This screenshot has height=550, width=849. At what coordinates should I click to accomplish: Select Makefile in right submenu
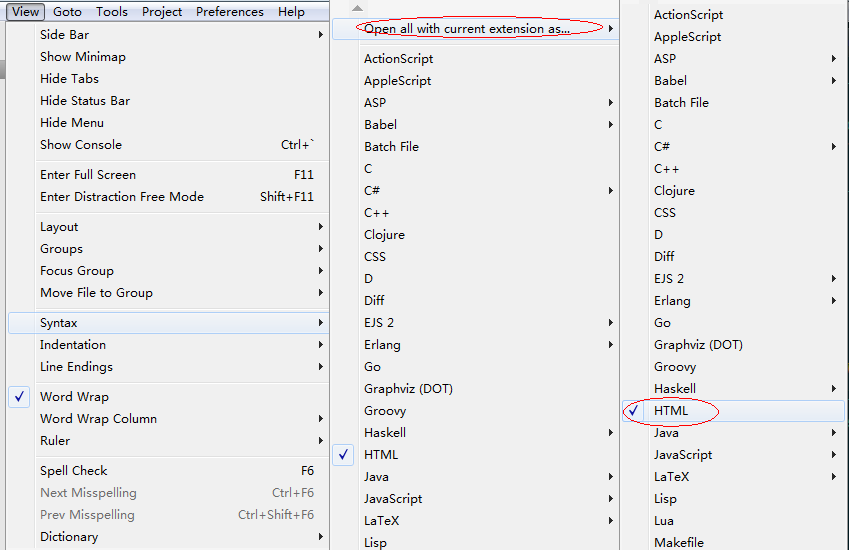(733, 542)
